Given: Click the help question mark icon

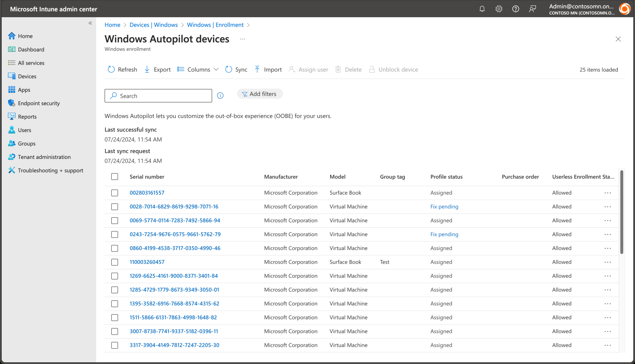Looking at the screenshot, I should click(516, 9).
